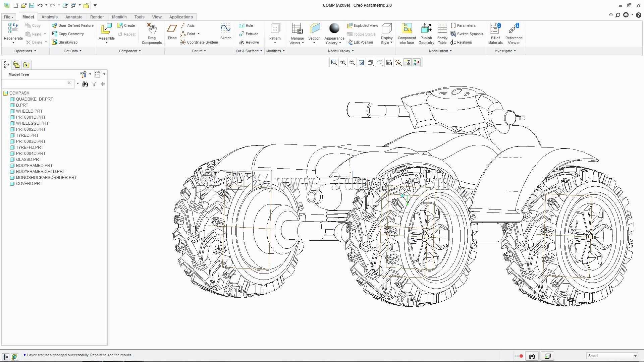
Task: Expand the Operations group dropdown
Action: [25, 51]
